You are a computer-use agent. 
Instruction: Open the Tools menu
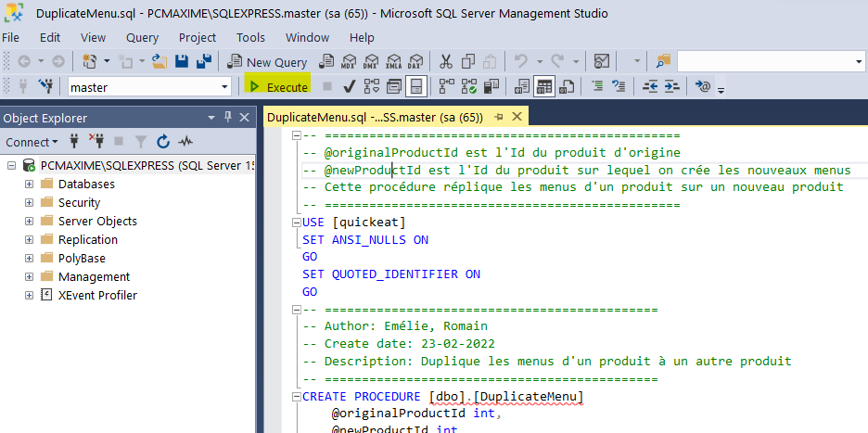[x=250, y=38]
